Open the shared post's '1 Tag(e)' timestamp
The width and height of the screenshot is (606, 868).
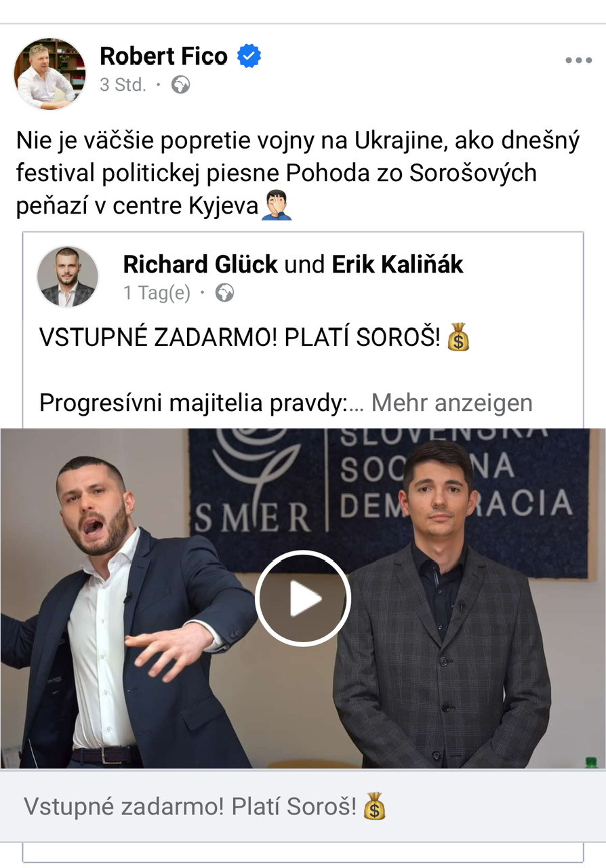(157, 293)
